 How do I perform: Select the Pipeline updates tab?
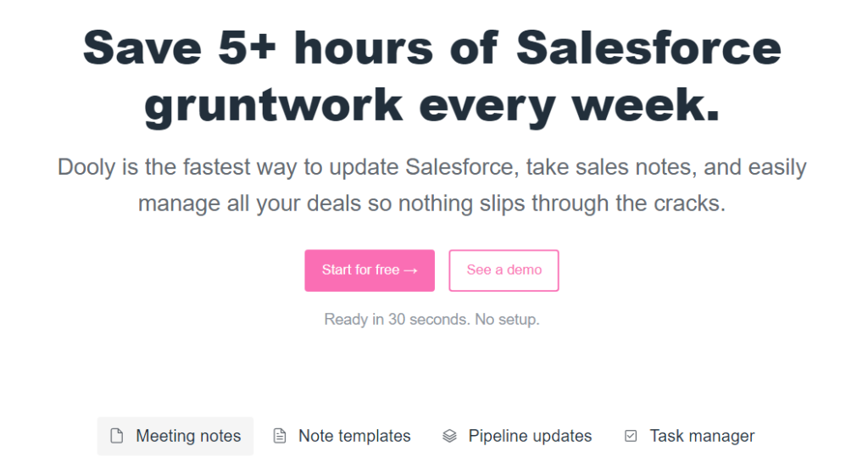click(517, 436)
